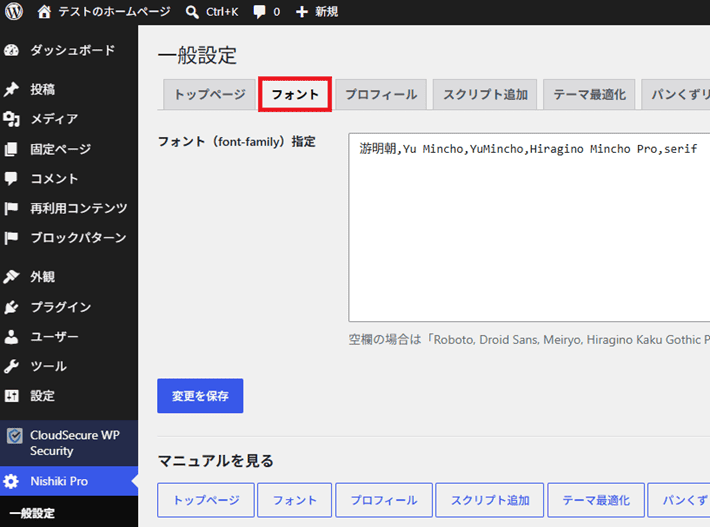Click the font-family textarea
Screen dimensions: 710x527
(x=529, y=227)
